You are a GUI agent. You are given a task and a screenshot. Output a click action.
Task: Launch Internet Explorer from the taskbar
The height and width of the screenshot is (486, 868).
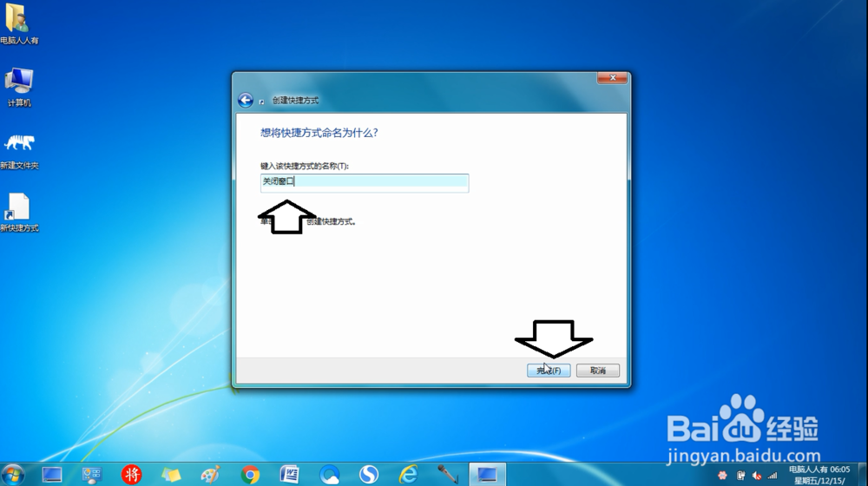click(409, 475)
